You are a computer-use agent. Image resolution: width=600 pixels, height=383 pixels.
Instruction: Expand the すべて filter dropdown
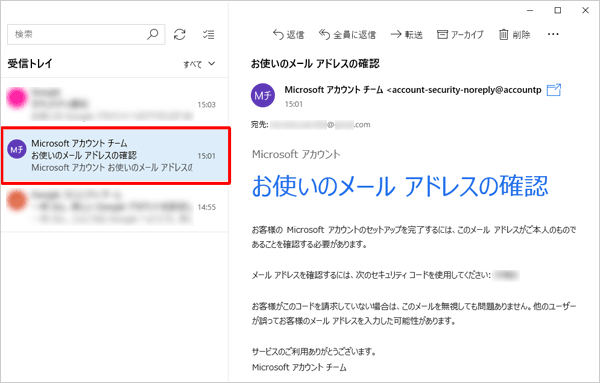click(x=199, y=64)
